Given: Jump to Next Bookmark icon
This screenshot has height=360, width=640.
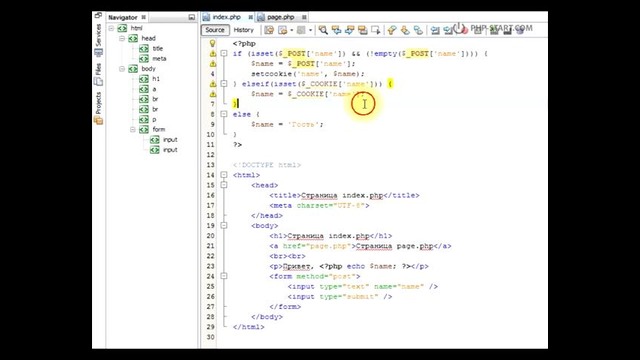Looking at the screenshot, I should pos(405,30).
